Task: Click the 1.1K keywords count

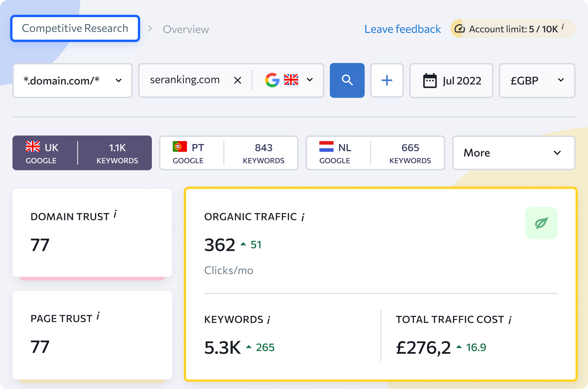Action: [117, 148]
